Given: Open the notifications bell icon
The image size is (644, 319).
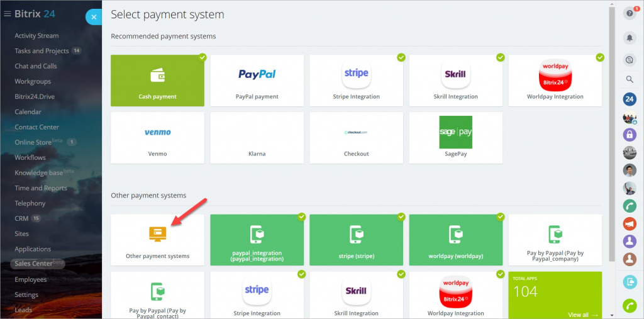Looking at the screenshot, I should [x=630, y=38].
